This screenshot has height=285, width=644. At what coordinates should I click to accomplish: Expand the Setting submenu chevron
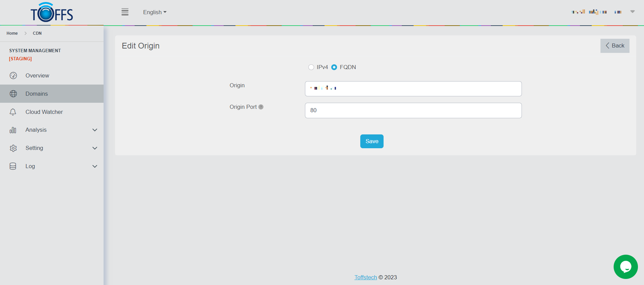click(x=95, y=148)
